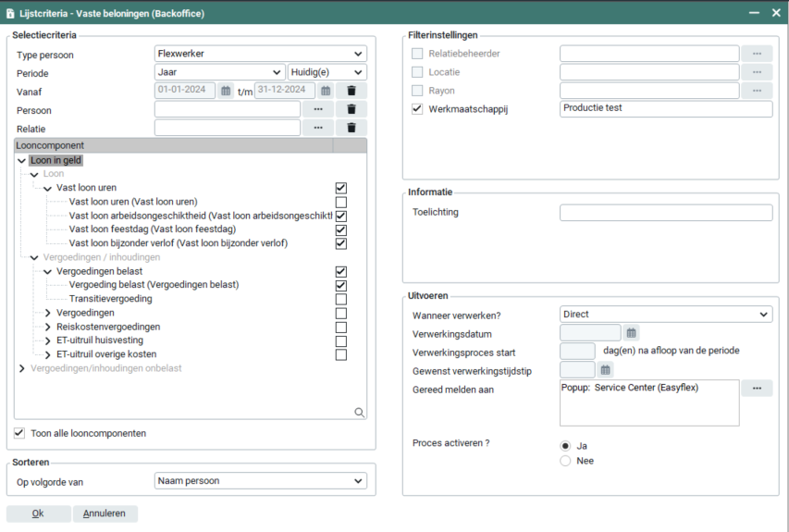This screenshot has width=789, height=532.
Task: Click the Relatie lookup ellipsis button
Action: coord(318,128)
